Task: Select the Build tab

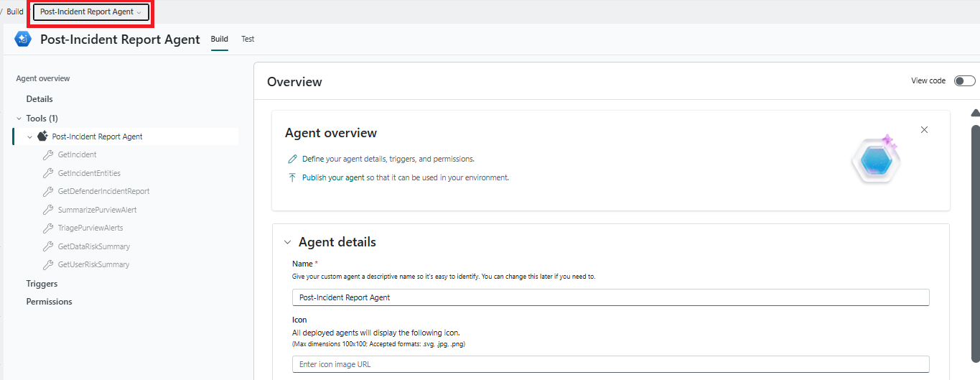Action: 219,40
